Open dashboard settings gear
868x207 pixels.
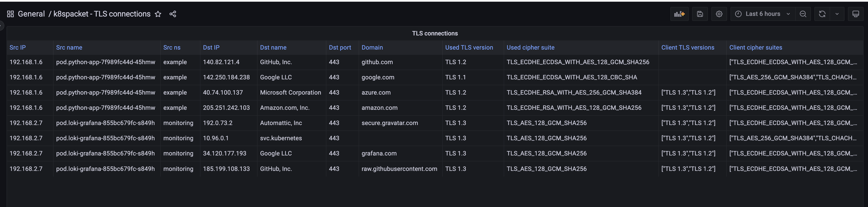click(x=719, y=14)
